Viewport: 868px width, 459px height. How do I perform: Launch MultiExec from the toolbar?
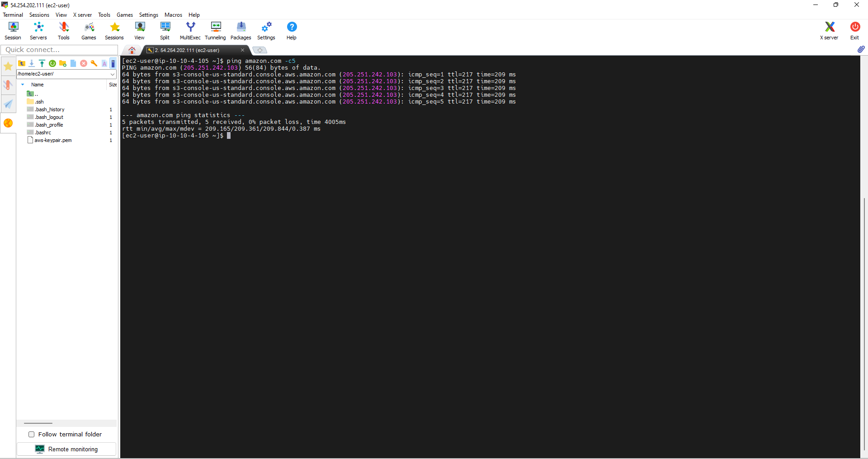click(x=190, y=31)
